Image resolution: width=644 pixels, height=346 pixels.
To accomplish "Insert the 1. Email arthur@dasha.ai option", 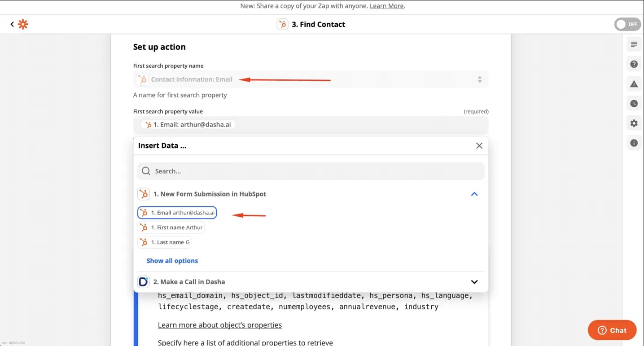I will (177, 213).
